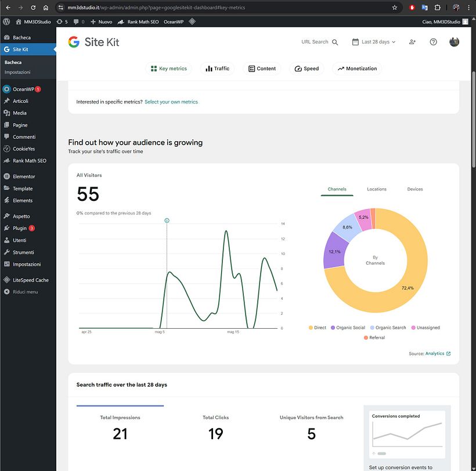Open the red adblock extension icon
Viewport: 476px width, 471px height.
tap(412, 8)
